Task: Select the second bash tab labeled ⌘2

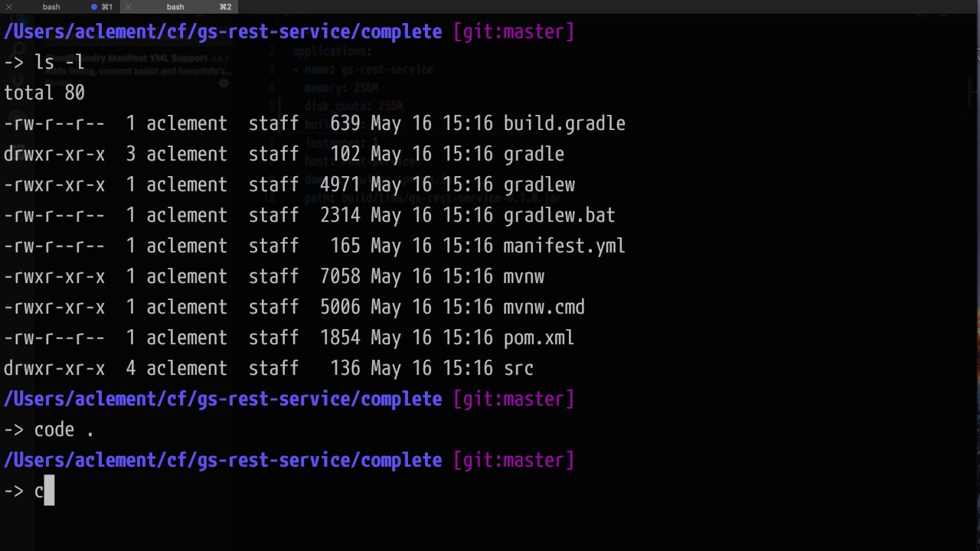Action: (175, 7)
